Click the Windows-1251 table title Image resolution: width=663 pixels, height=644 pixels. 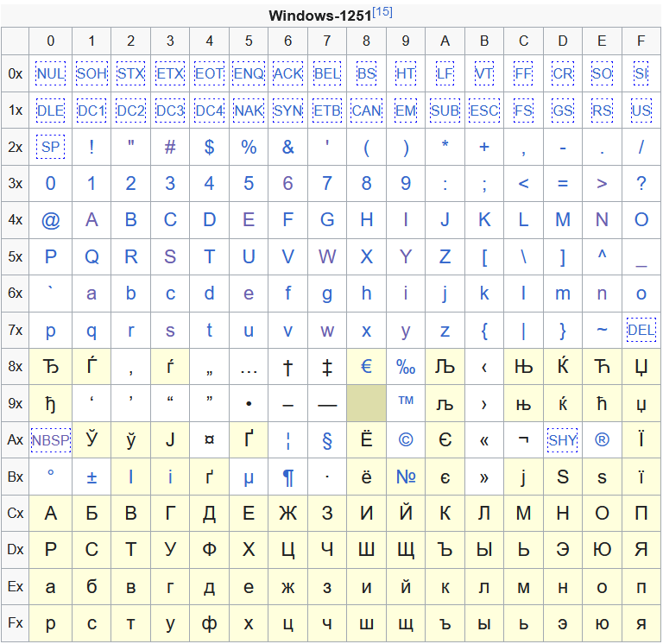pyautogui.click(x=320, y=16)
